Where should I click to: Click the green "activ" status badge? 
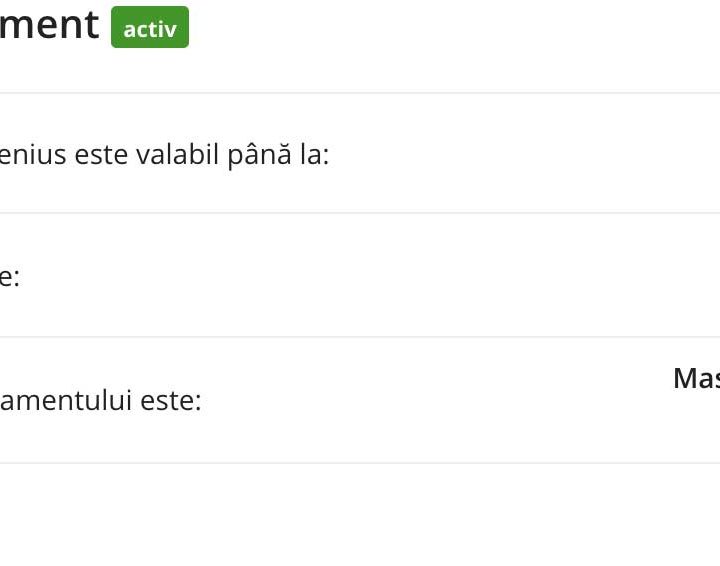point(150,28)
